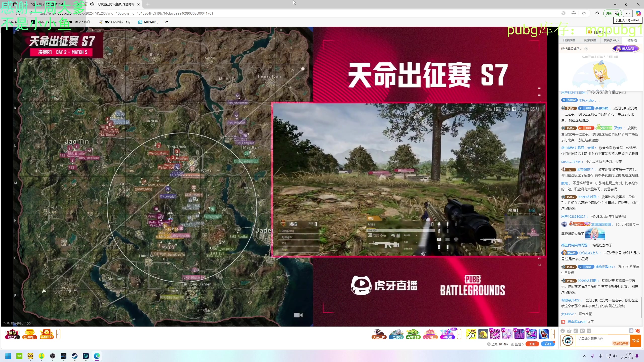Open the 战队粉丝牌 fan badge icon
The height and width of the screenshot is (362, 644).
[13, 334]
